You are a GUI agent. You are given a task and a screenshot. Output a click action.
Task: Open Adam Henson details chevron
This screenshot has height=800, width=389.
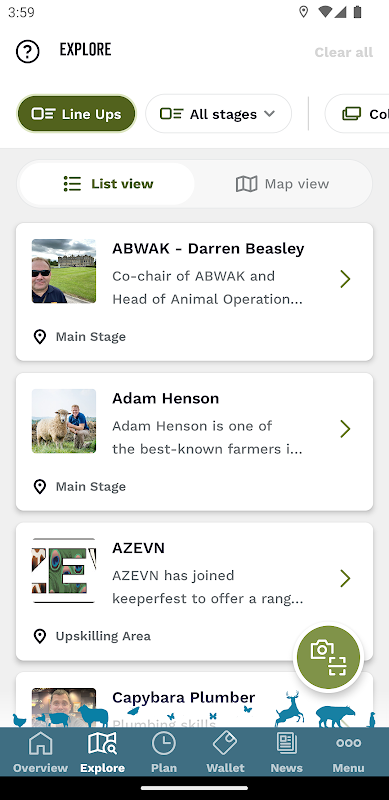click(346, 429)
